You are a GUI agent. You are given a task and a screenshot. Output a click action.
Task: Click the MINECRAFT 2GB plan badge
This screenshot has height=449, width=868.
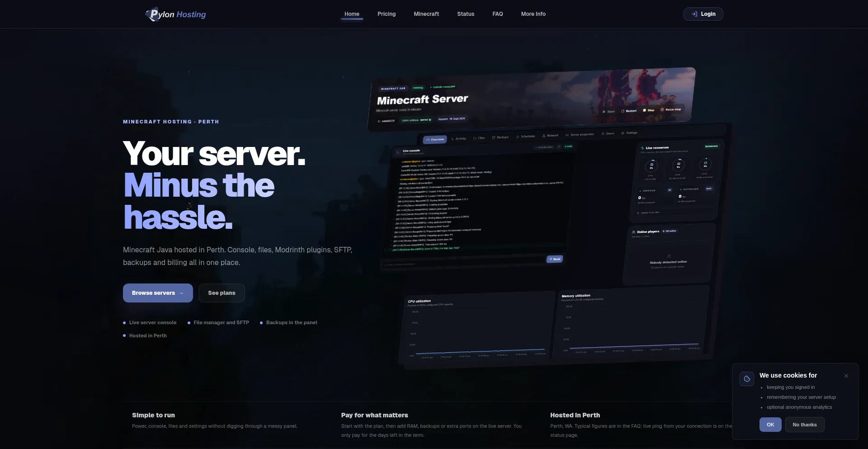point(393,89)
